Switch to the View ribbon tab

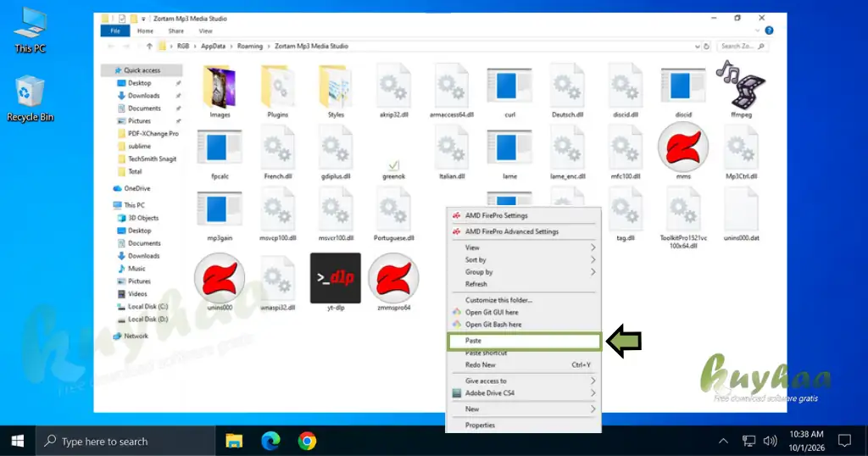pyautogui.click(x=205, y=31)
